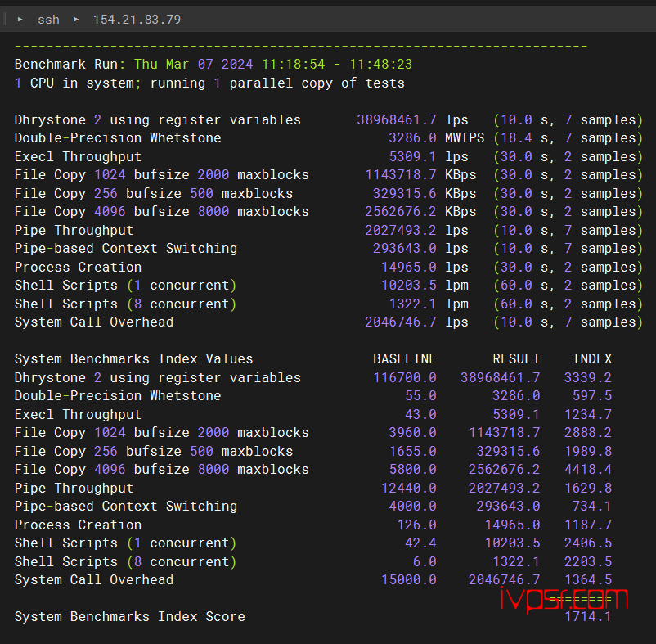Click the Context Switching index 734.1
The image size is (656, 644).
click(592, 507)
